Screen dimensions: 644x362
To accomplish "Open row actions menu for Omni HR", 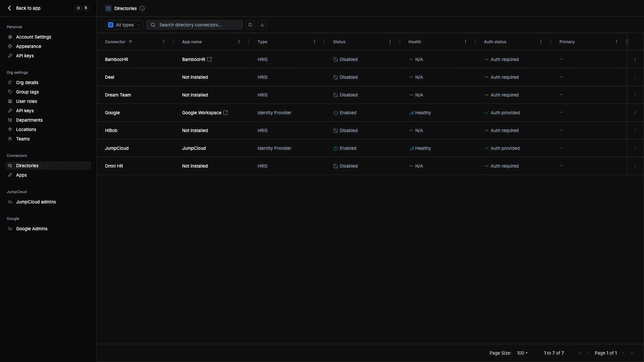I will pyautogui.click(x=635, y=166).
